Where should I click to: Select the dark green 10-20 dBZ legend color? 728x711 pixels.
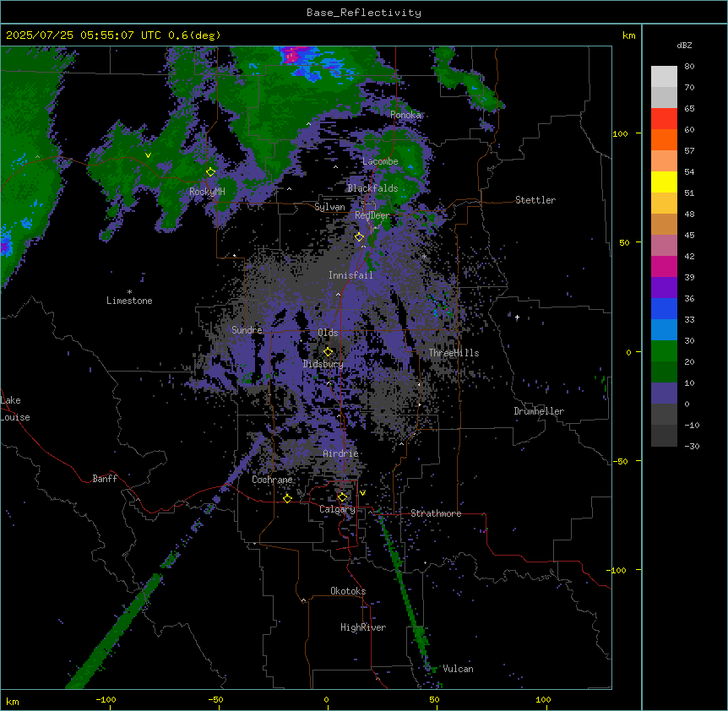click(x=664, y=372)
